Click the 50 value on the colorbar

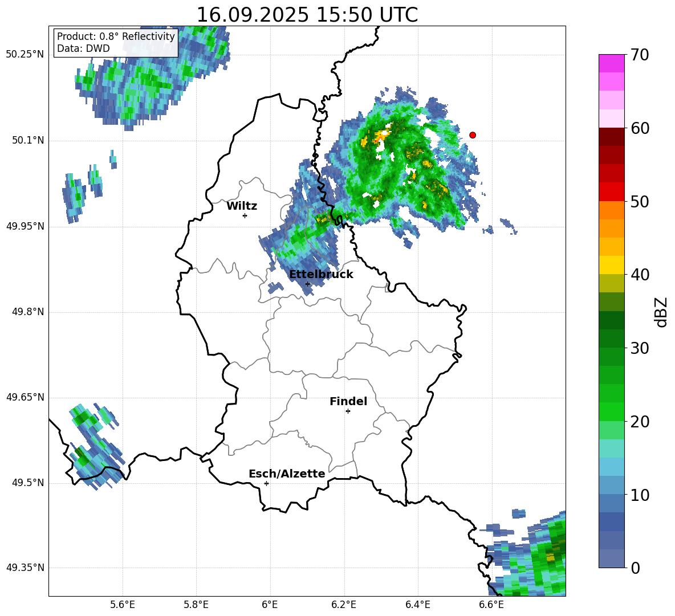(x=640, y=202)
